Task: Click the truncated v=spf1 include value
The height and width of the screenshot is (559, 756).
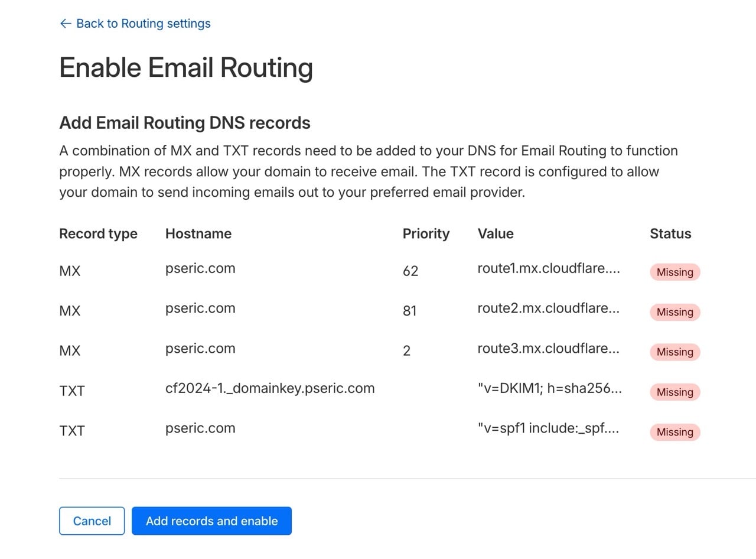Action: coord(548,428)
